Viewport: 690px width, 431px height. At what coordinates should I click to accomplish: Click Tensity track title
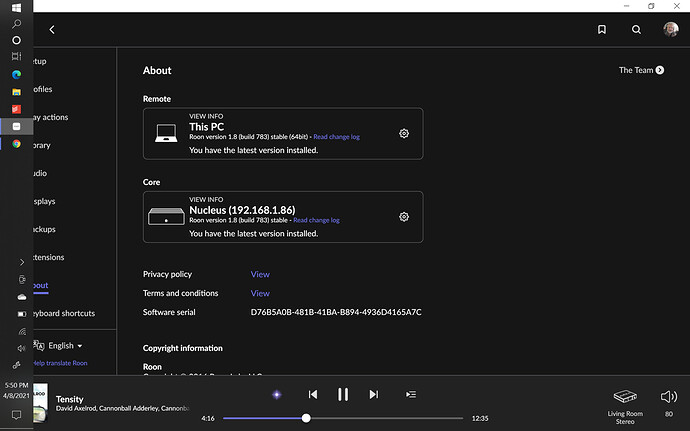(70, 399)
